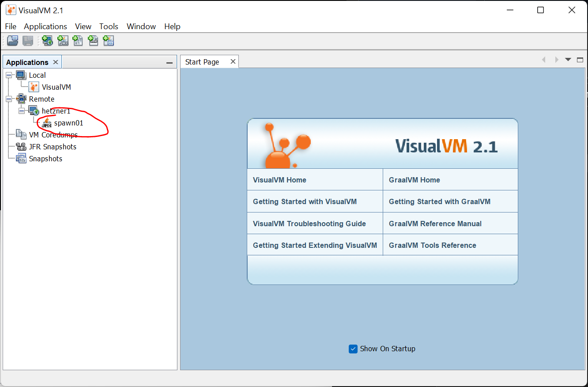The width and height of the screenshot is (588, 387).
Task: Click the Add JFR Snapshot toolbar icon
Action: 93,41
